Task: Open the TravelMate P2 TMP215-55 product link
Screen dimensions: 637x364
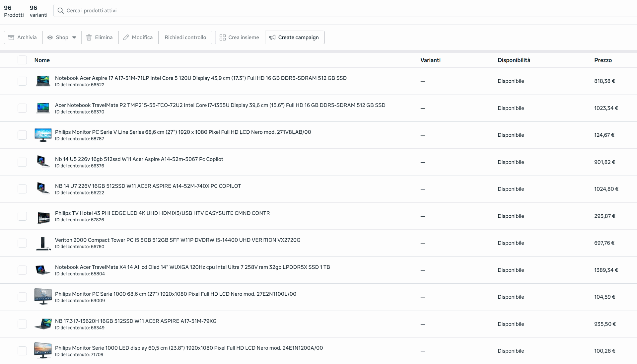Action: 220,105
